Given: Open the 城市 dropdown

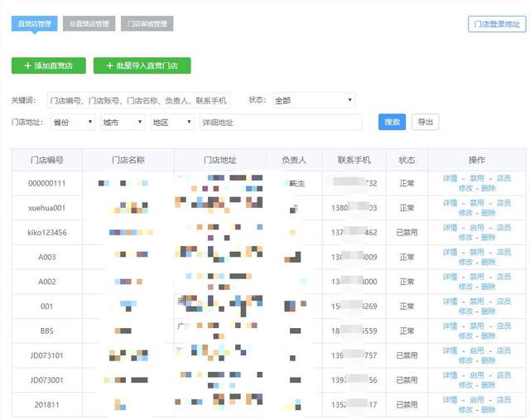Looking at the screenshot, I should point(123,123).
